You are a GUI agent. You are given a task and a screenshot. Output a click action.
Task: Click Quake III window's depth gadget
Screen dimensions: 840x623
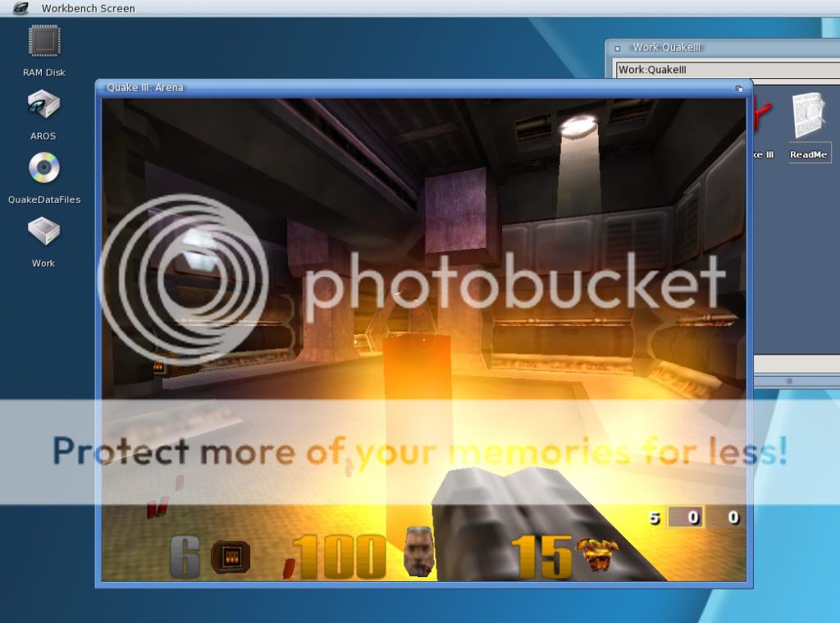[739, 89]
